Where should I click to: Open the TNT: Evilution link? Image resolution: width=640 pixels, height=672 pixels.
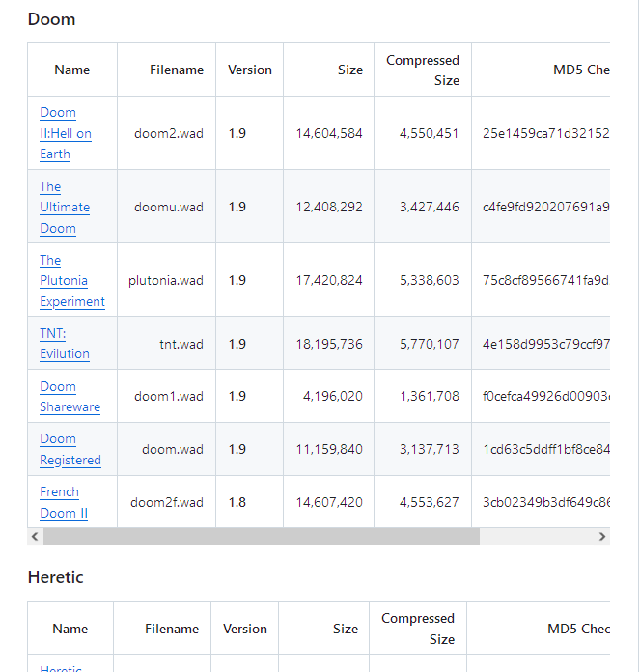click(65, 344)
